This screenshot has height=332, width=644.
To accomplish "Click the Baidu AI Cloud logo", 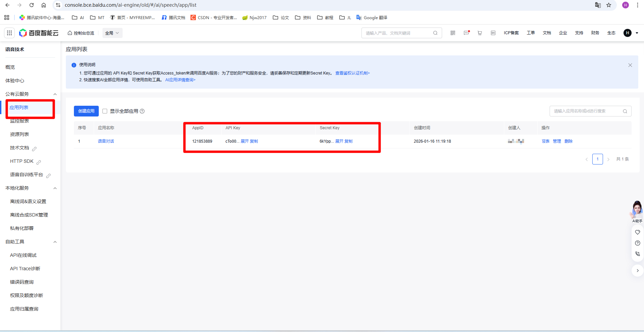I will point(39,33).
